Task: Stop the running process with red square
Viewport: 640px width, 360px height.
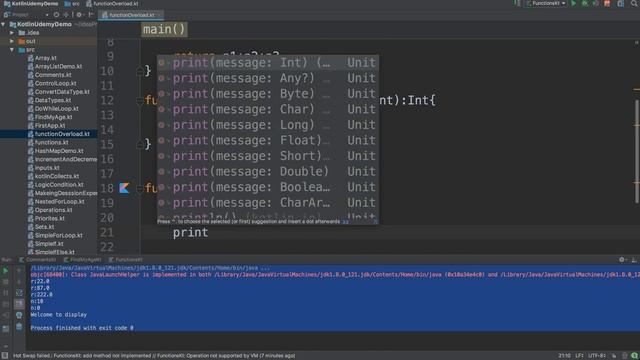Action: pos(607,4)
